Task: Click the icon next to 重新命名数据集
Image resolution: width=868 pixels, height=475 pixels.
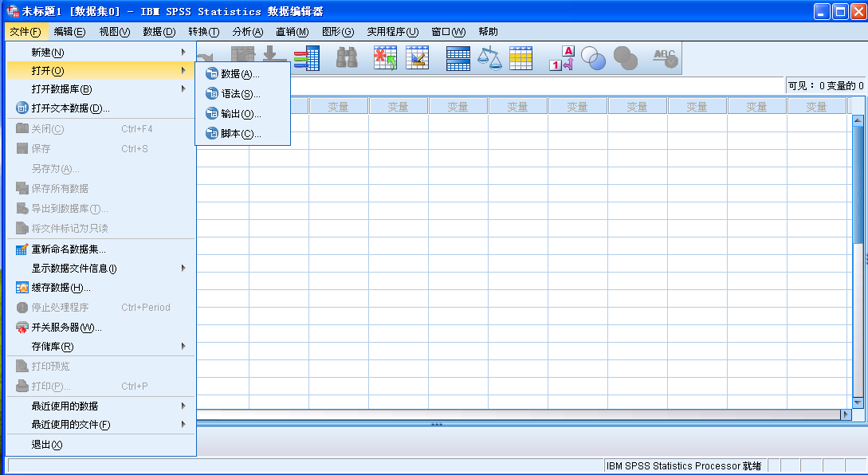Action: [22, 249]
